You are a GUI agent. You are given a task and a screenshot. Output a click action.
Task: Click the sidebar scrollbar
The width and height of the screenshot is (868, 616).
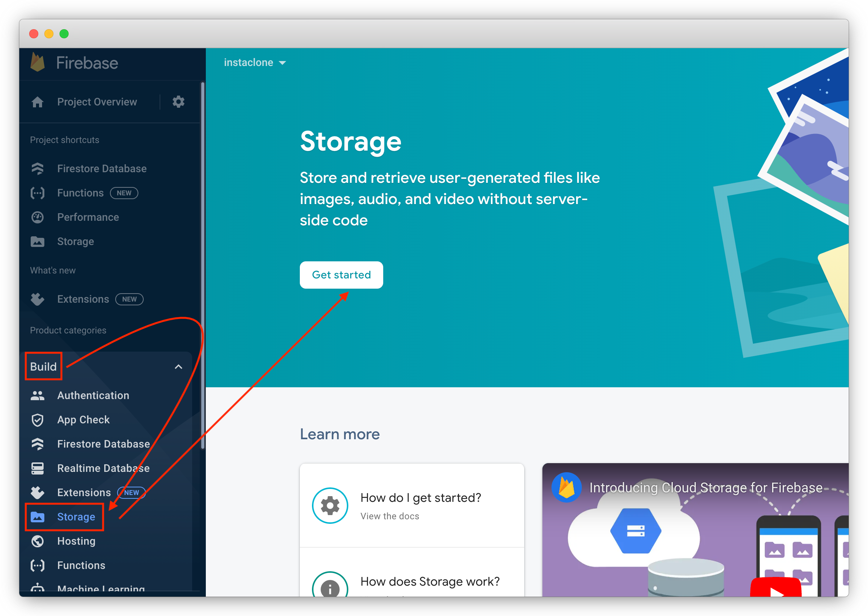pos(203,266)
